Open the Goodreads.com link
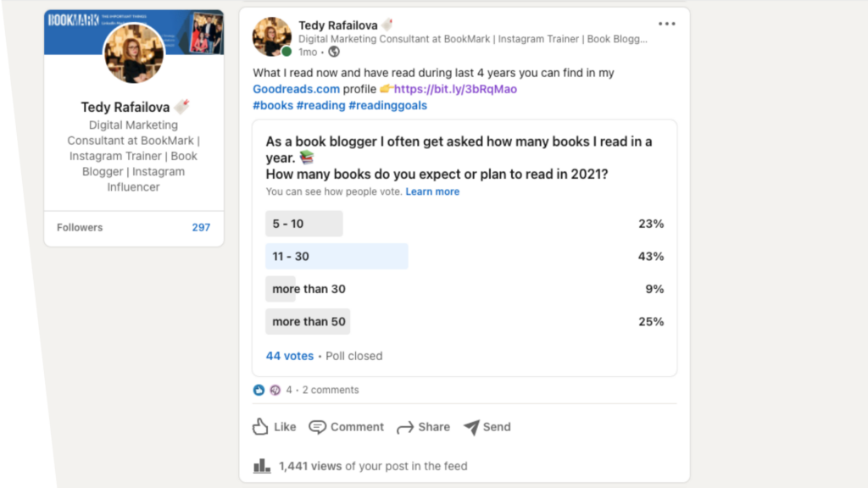 (x=296, y=89)
